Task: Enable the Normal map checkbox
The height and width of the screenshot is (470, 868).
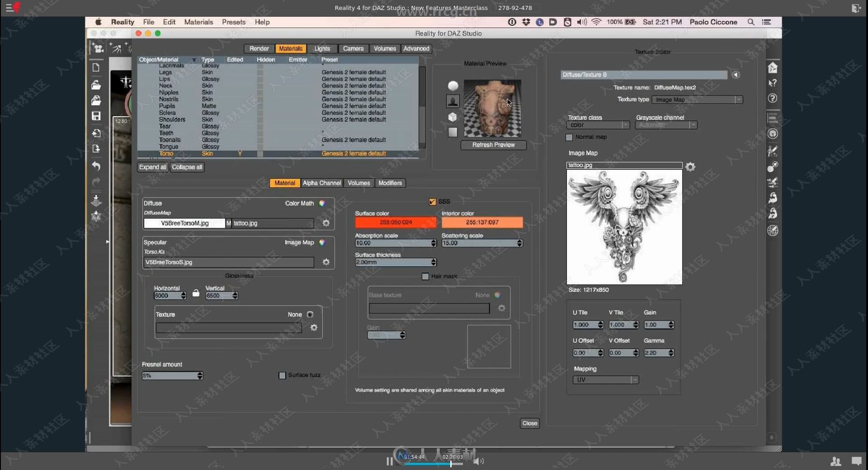Action: 569,137
